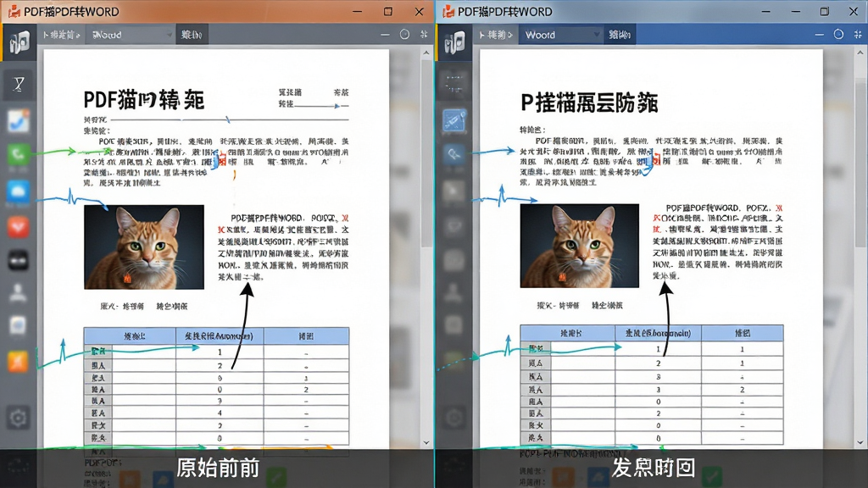Click the scroll down arrow in orange window
Image resolution: width=868 pixels, height=488 pixels.
coord(426,442)
